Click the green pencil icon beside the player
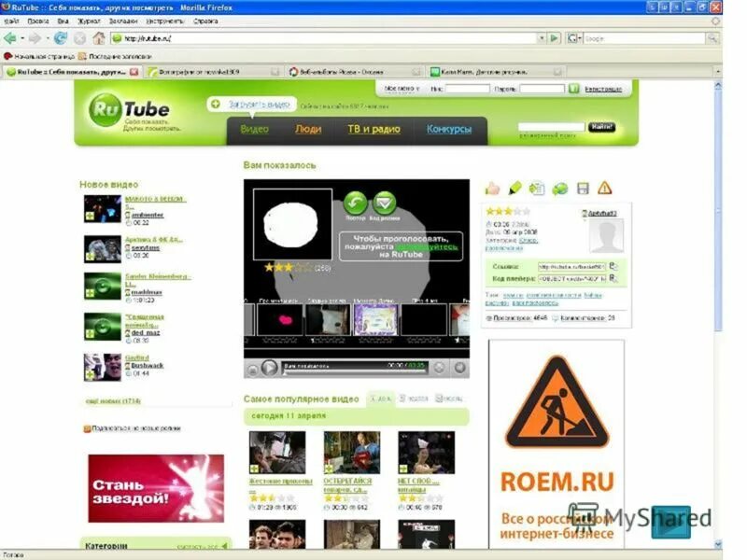The width and height of the screenshot is (747, 560). pos(515,189)
